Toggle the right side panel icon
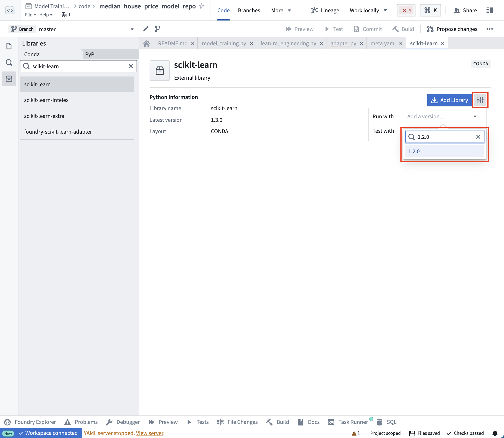Screen dimensions: 504x438 (490, 10)
